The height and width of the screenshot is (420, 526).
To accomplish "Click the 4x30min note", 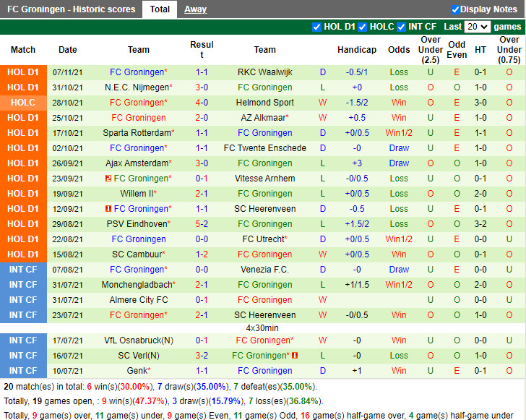I will 262,327.
